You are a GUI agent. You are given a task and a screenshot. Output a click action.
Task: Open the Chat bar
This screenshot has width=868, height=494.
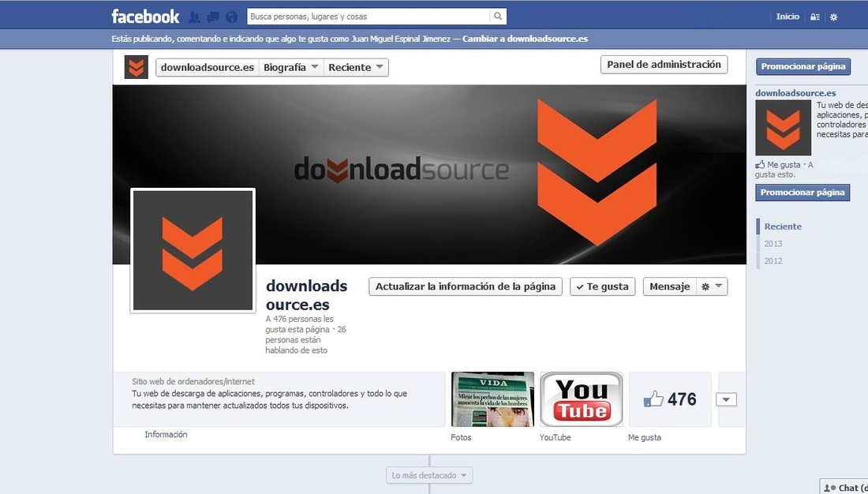(845, 488)
